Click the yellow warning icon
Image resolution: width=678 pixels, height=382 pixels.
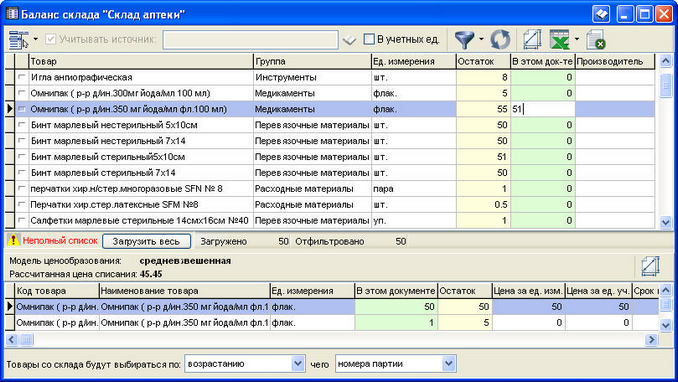(x=13, y=239)
